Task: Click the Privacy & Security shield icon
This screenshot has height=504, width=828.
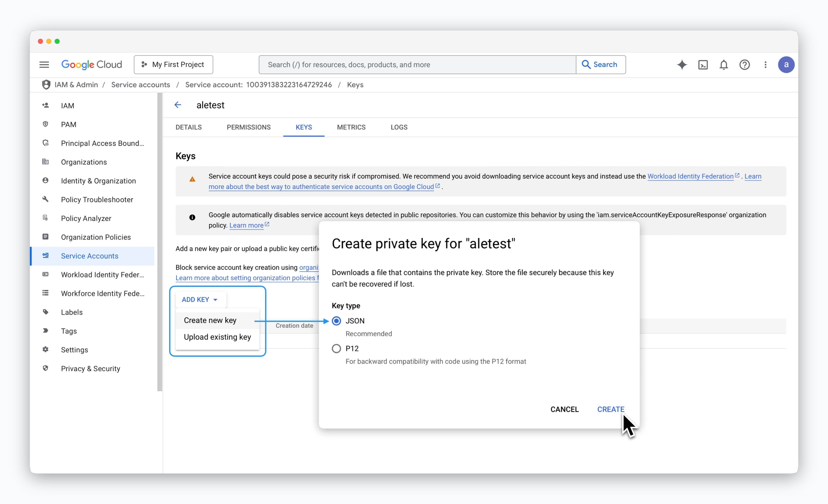Action: pyautogui.click(x=45, y=368)
